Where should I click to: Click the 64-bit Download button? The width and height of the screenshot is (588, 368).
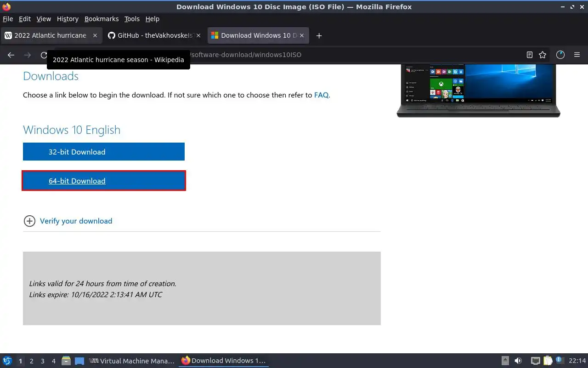click(104, 181)
